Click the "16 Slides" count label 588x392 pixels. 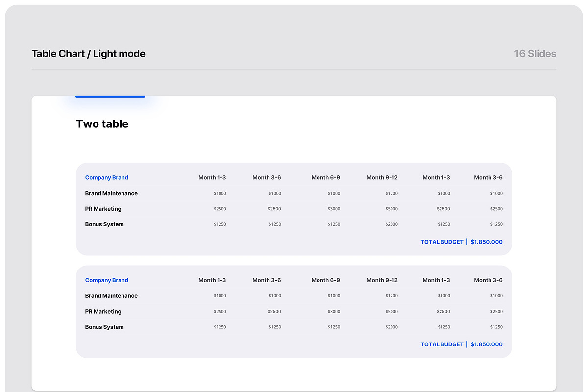click(x=535, y=54)
